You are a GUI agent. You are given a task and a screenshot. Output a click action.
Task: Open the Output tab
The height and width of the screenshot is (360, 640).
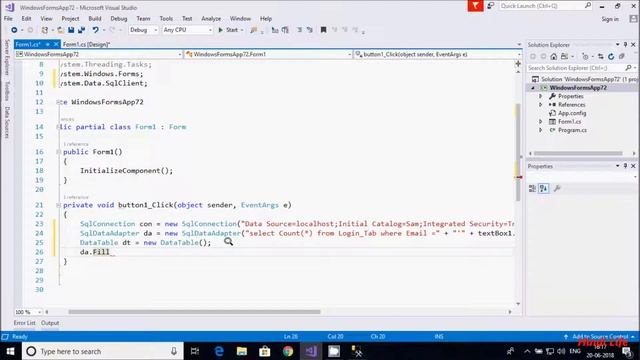pyautogui.click(x=50, y=323)
